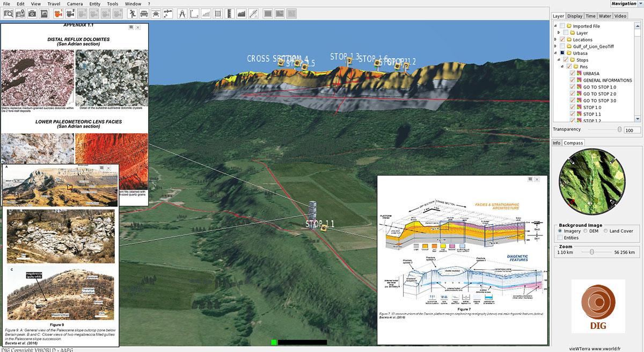Take a screenshot with the camera icon
The image size is (644, 352).
[x=33, y=13]
